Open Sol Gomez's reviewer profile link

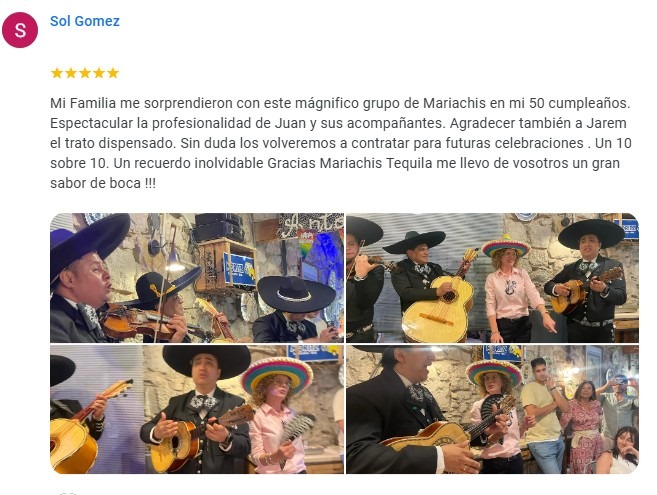pos(85,21)
